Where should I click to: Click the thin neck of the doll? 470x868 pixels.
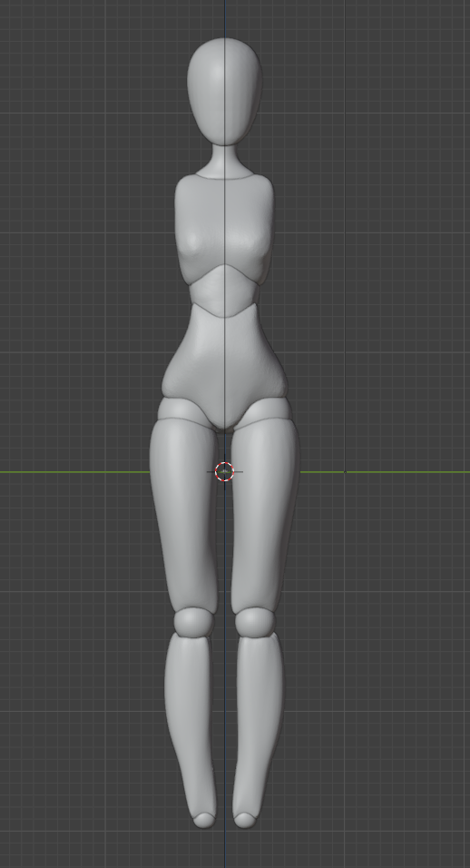tap(224, 162)
